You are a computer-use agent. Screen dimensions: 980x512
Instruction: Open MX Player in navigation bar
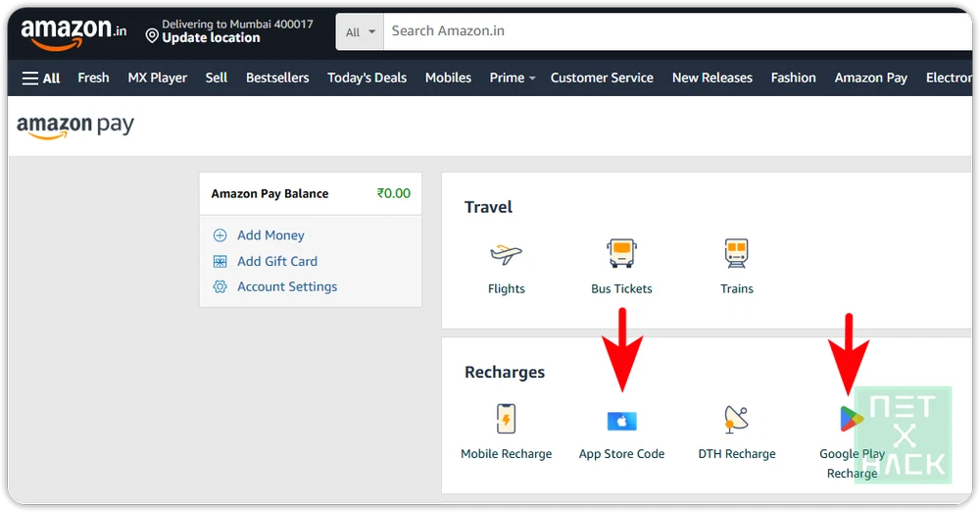click(158, 77)
